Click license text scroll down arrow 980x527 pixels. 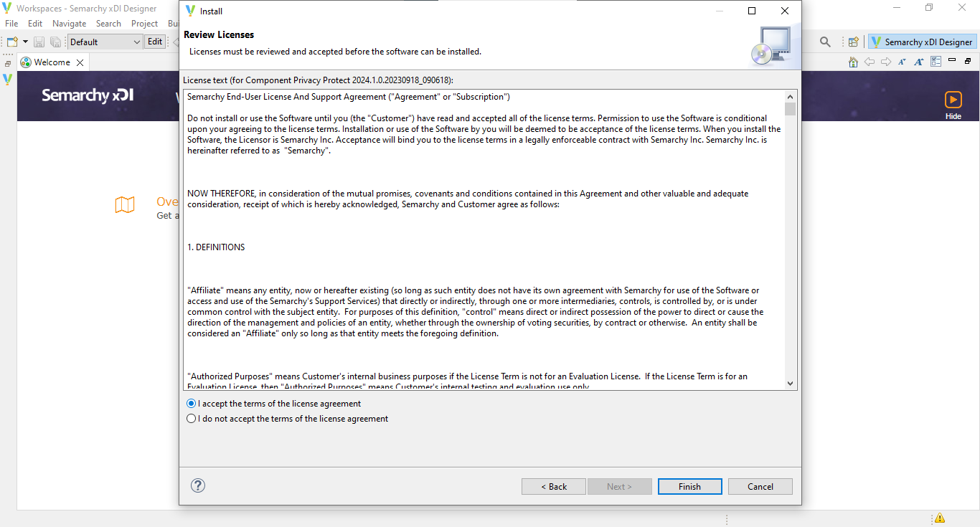click(790, 384)
